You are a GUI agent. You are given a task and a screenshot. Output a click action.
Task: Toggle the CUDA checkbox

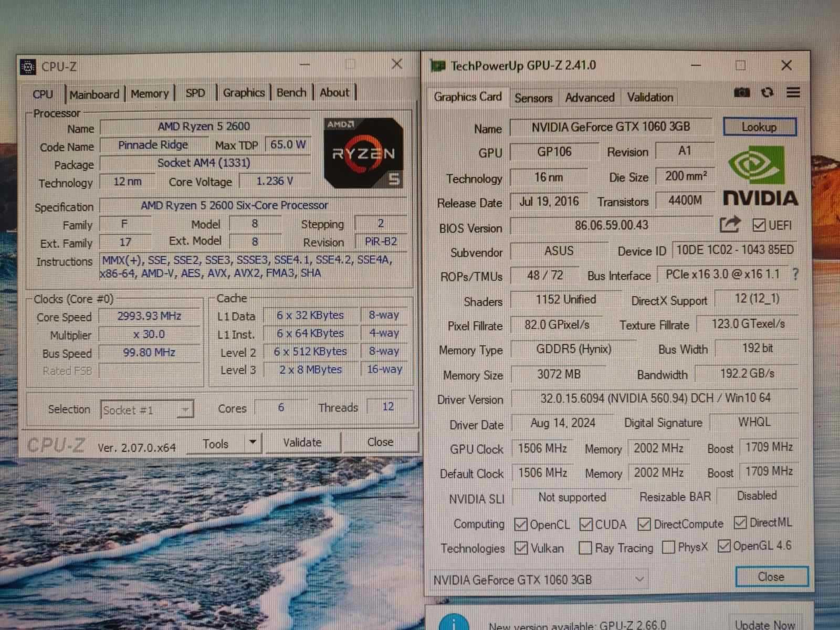click(586, 524)
